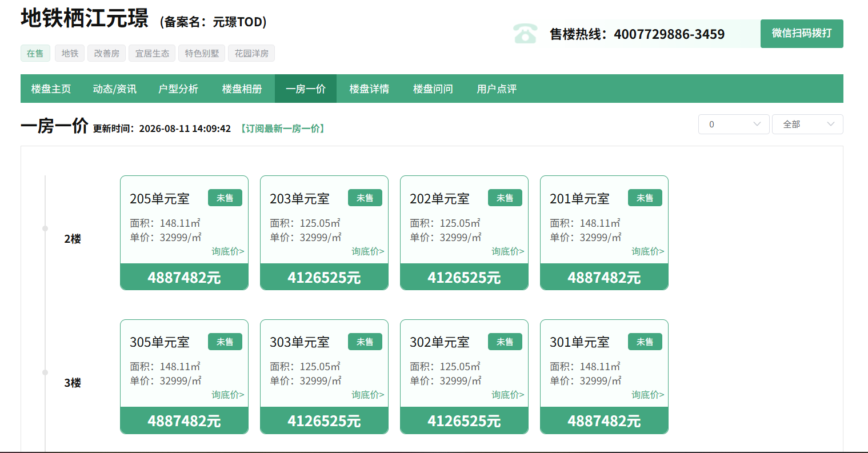Click 询底价 on unit 301
Viewport: 868px width, 453px height.
[x=647, y=395]
